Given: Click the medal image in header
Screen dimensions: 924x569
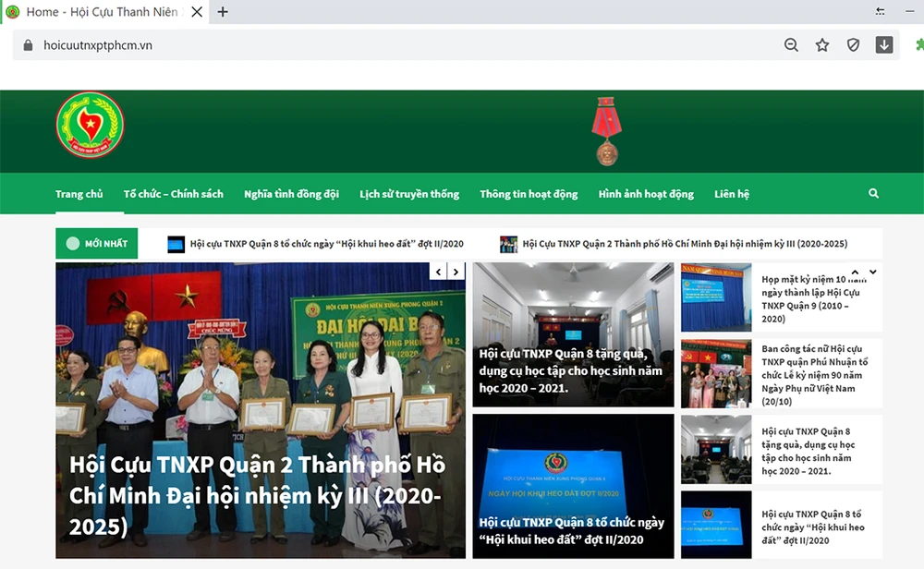Looking at the screenshot, I should [606, 131].
